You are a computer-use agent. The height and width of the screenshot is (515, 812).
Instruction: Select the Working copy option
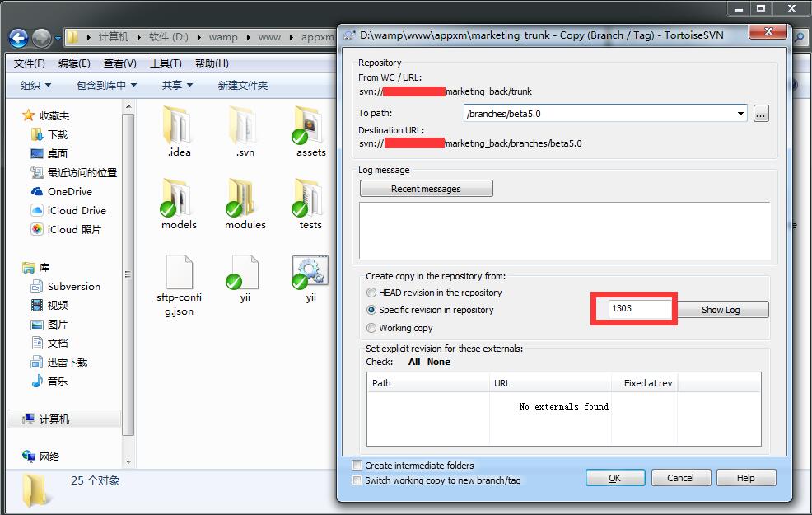[371, 328]
